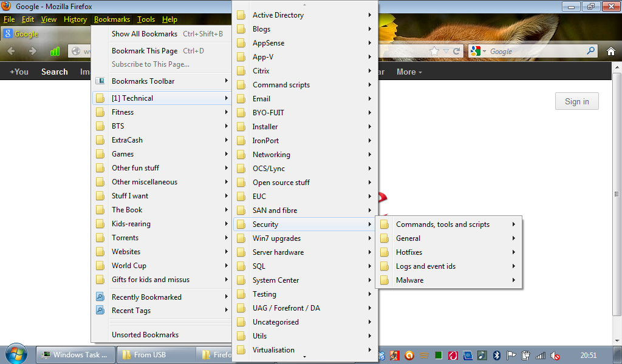The height and width of the screenshot is (364, 622).
Task: Click the bookmarks submenu scroll-down arrow
Action: (305, 357)
